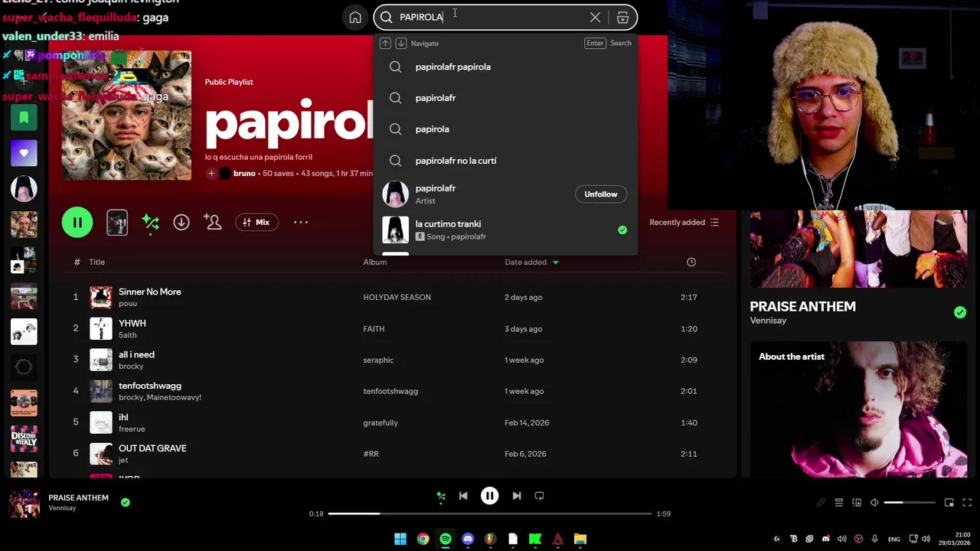Open more options for the playlist
Screen dimensions: 980x551
[301, 222]
